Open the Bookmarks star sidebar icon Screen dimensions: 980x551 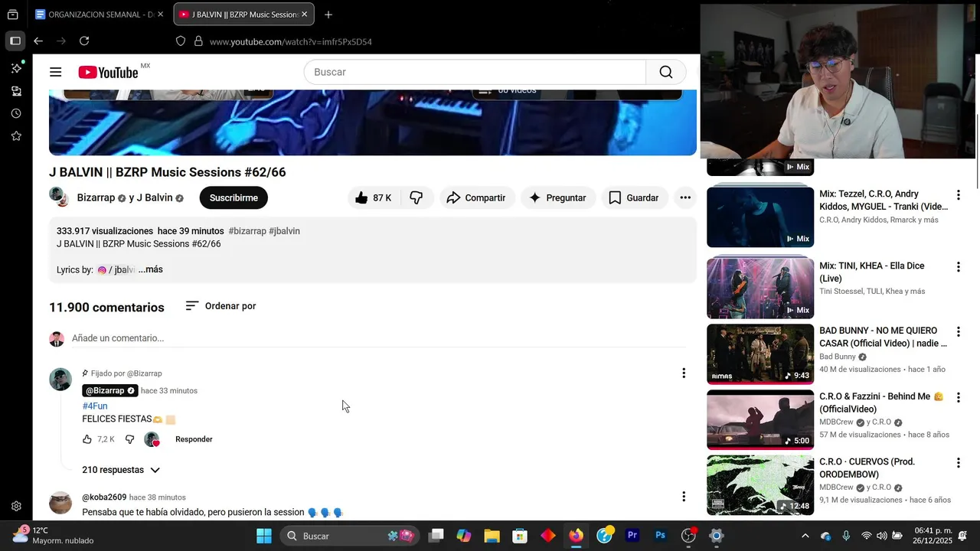(16, 135)
